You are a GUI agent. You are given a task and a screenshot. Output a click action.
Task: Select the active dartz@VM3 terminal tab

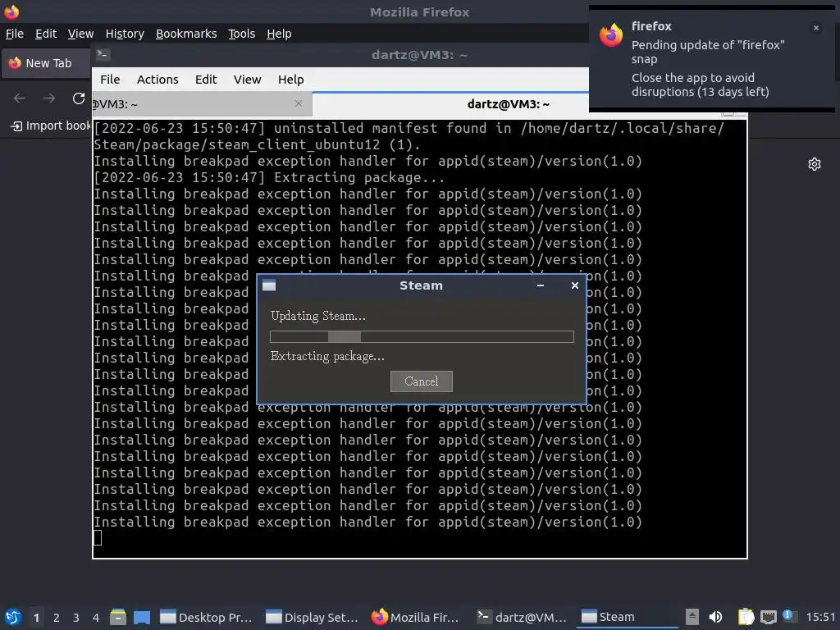tap(508, 104)
